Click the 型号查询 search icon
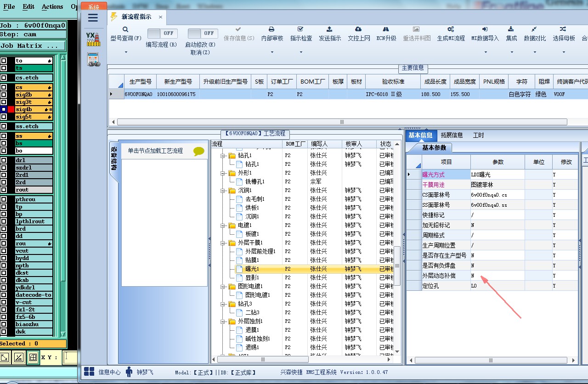This screenshot has width=588, height=384. point(125,29)
